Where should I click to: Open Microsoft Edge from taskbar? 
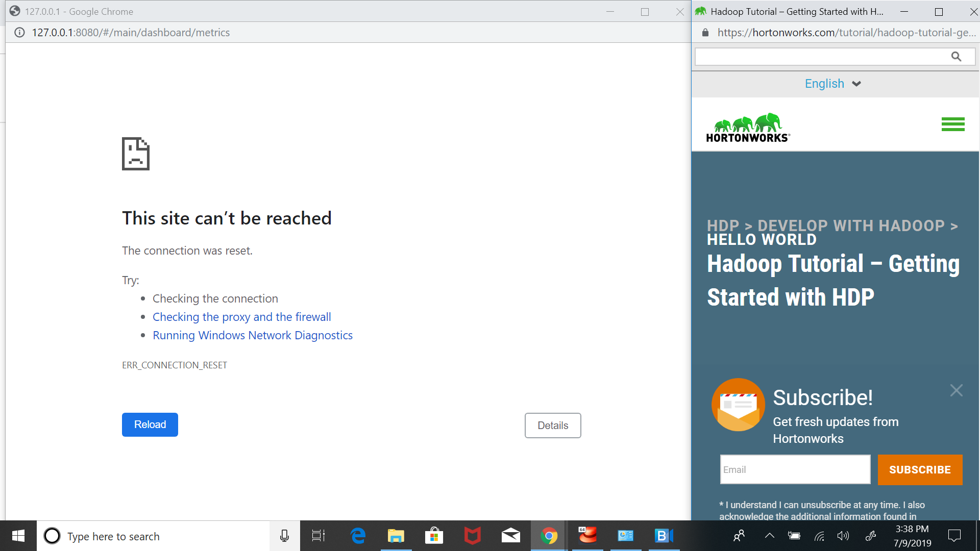[x=358, y=536]
